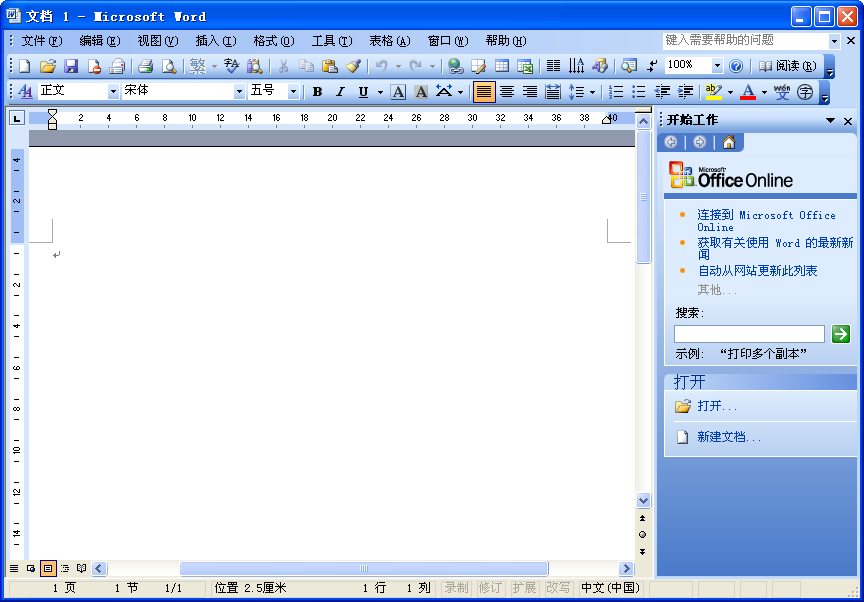This screenshot has width=864, height=602.
Task: Click the 键入需要帮助的问题 help box
Action: [x=746, y=40]
